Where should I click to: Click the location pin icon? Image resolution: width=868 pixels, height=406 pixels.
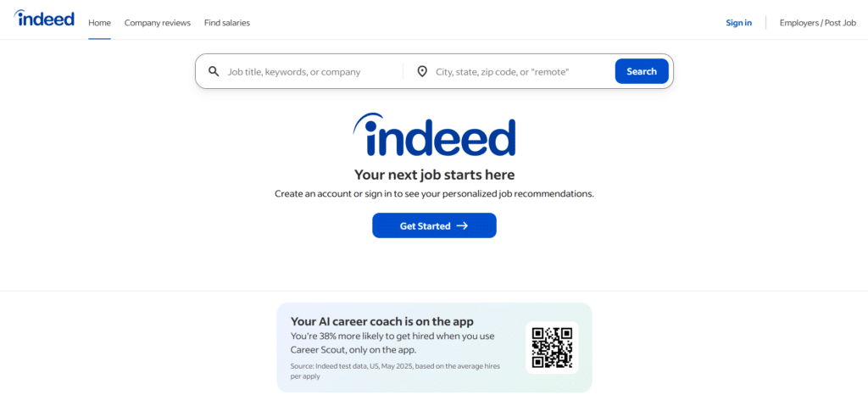click(422, 71)
